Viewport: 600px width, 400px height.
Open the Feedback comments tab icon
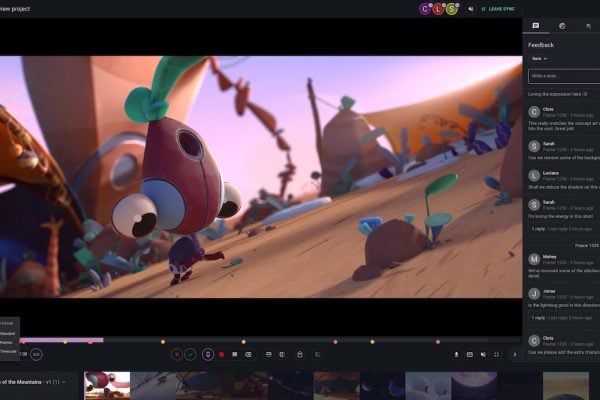coord(536,26)
